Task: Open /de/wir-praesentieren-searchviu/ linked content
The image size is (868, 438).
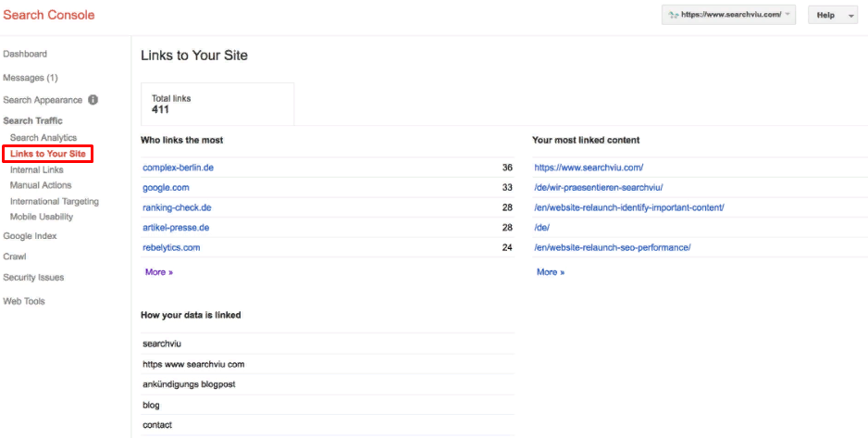Action: 599,188
